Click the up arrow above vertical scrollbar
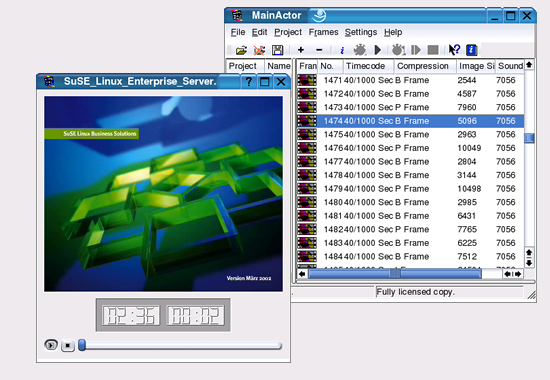Image resolution: width=550 pixels, height=380 pixels. click(529, 65)
